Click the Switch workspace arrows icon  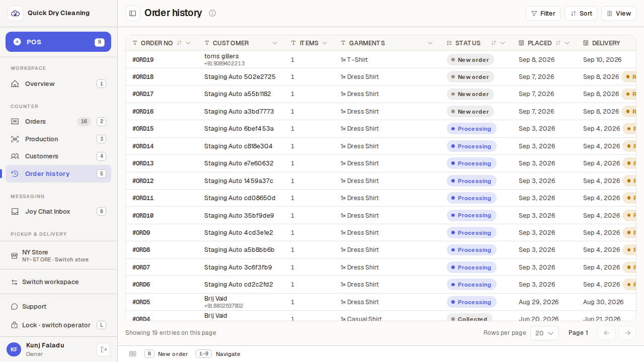[15, 282]
